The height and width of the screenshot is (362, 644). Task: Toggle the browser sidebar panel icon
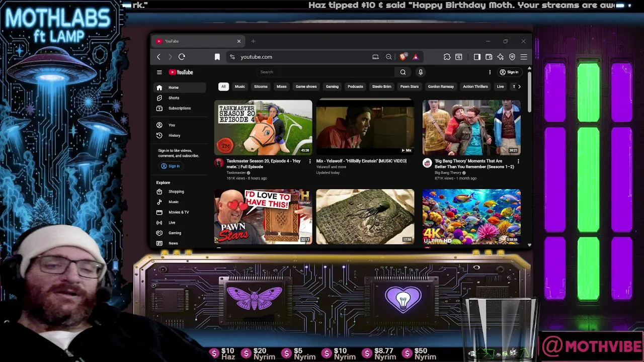[x=477, y=57]
